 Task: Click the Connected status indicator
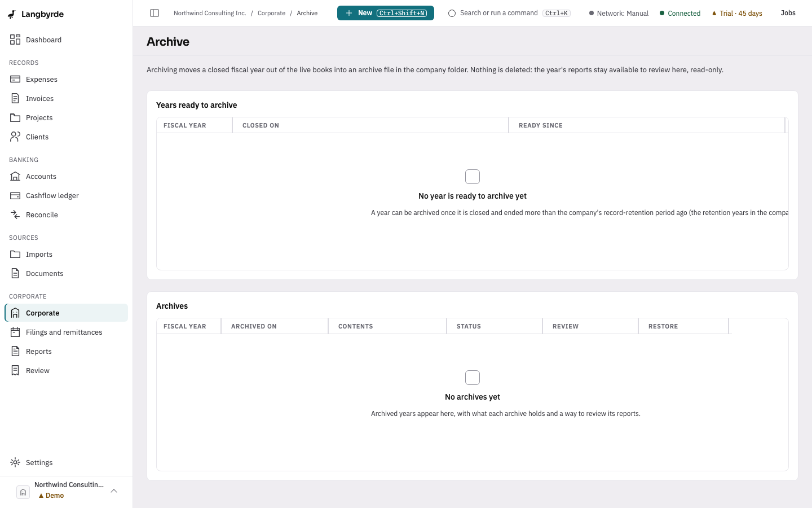[680, 13]
